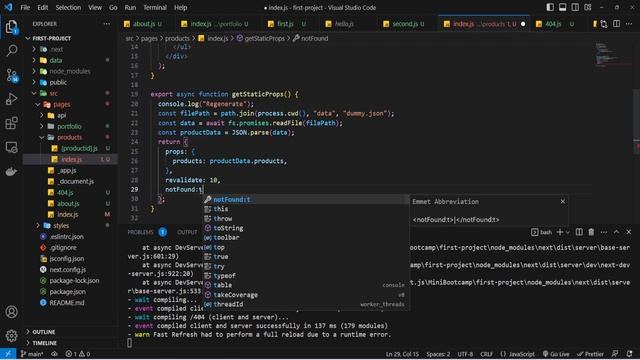Split the editor right
This screenshot has height=360, width=640.
(616, 24)
